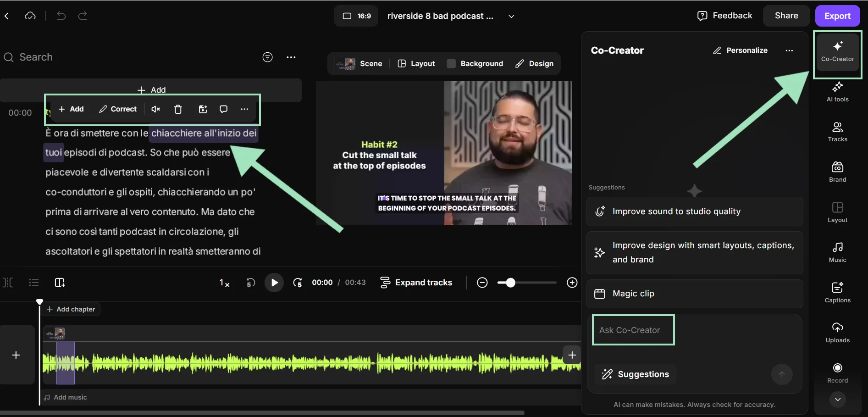
Task: Click the add scene layout icon
Action: [x=60, y=283]
